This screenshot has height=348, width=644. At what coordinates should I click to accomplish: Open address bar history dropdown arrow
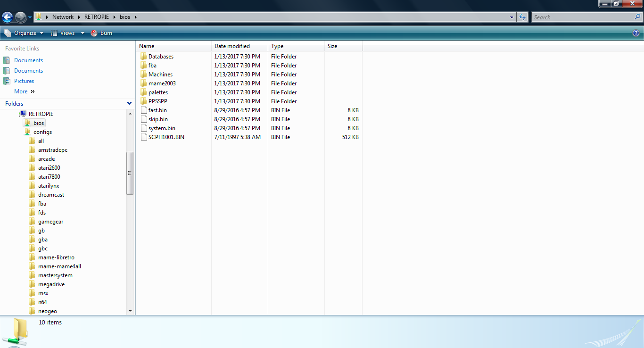(512, 17)
